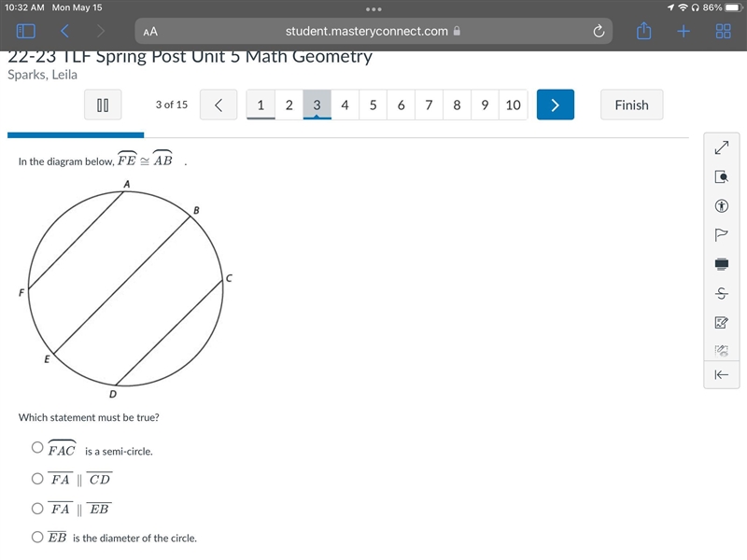Tap the student.masteryconnect.com address bar
This screenshot has height=560, width=747.
point(373,32)
